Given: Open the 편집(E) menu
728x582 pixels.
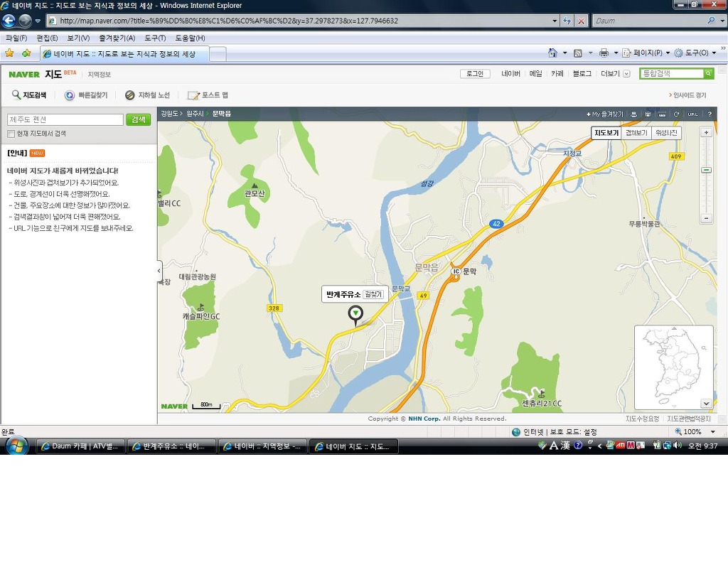Looking at the screenshot, I should pyautogui.click(x=47, y=38).
